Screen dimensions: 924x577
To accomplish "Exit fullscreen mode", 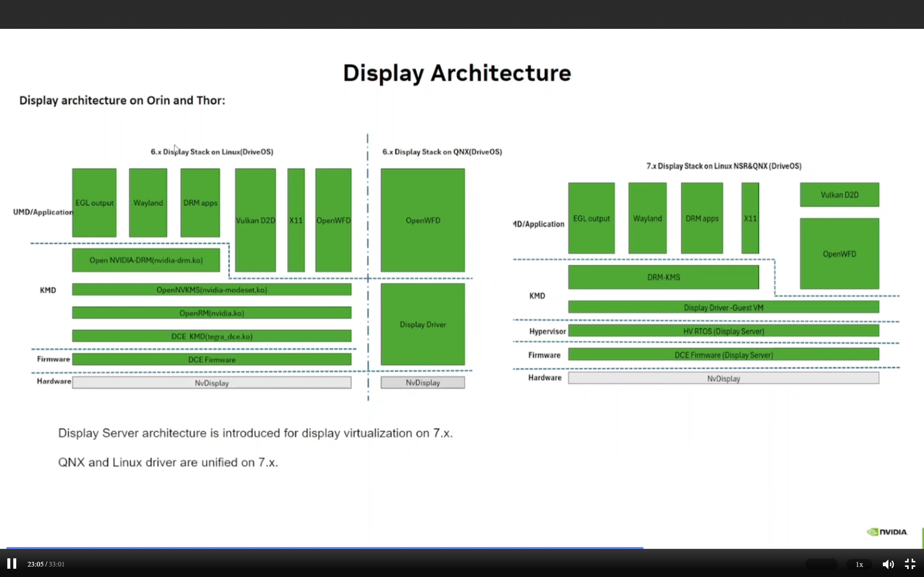I will tap(910, 564).
